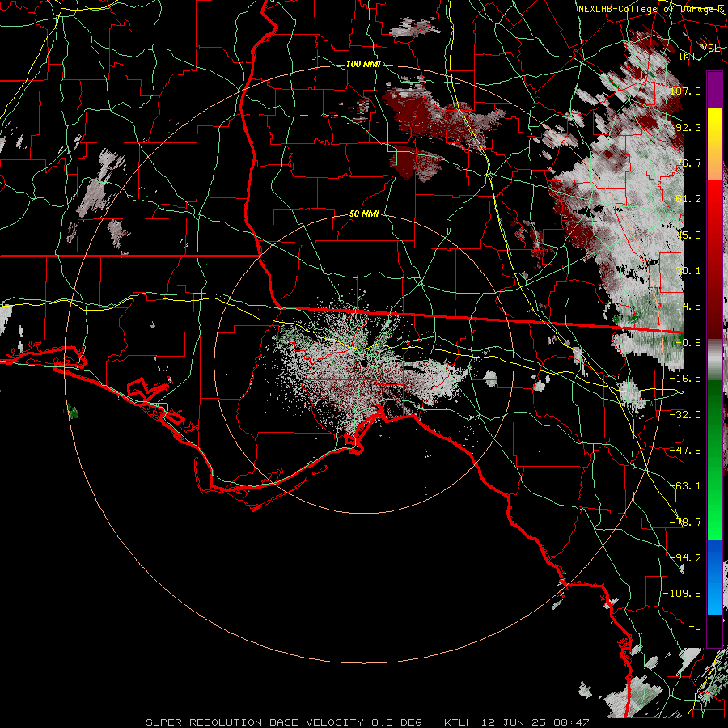Screen dimensions: 728x728
Task: Click the 92.3 velocity scale value
Action: pos(688,127)
